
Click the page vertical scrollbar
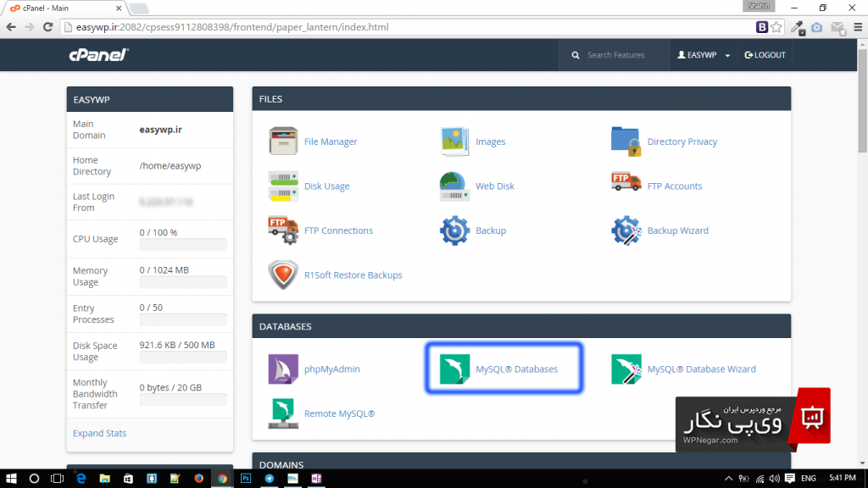(x=862, y=101)
